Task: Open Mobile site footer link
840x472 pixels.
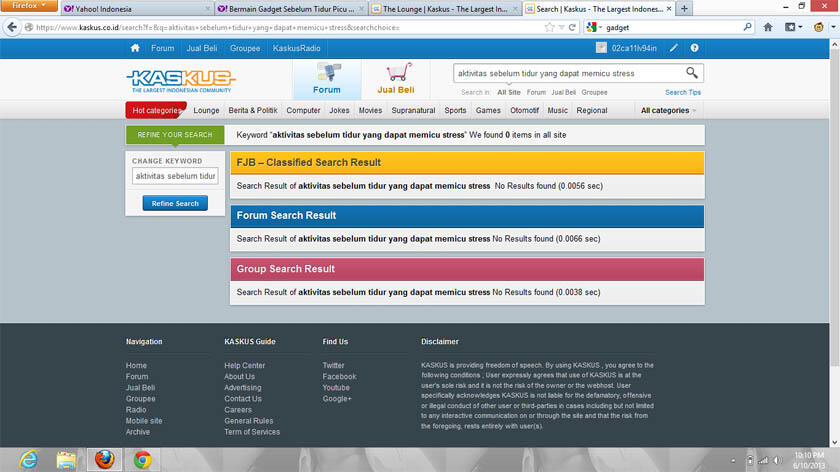Action: (144, 421)
